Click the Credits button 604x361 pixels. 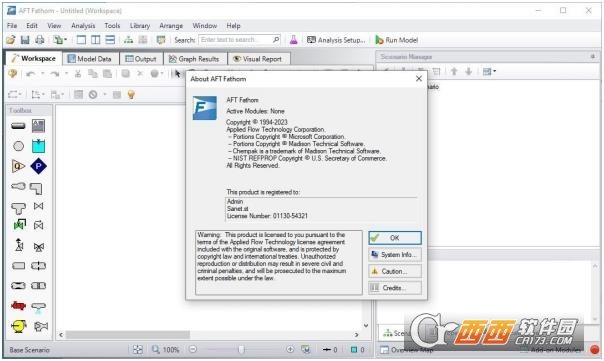coord(394,288)
